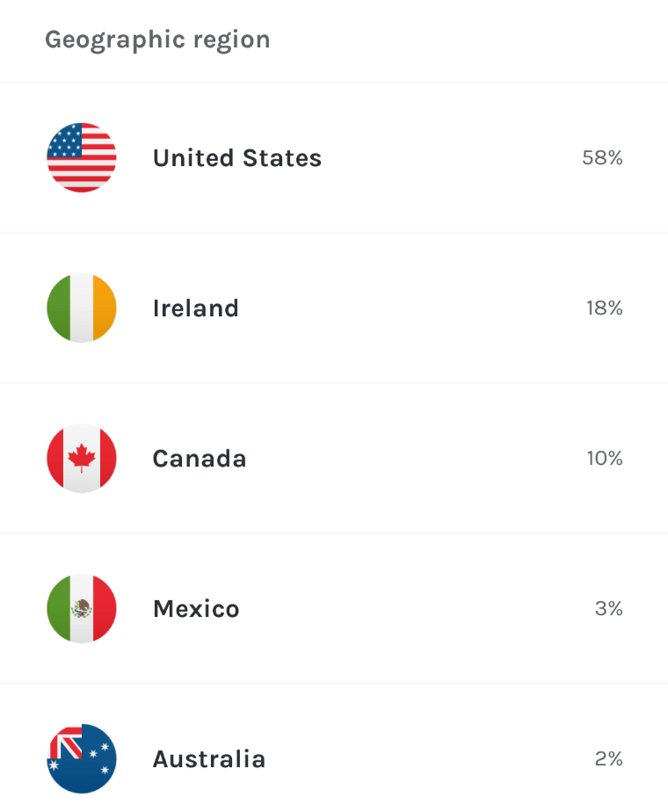The height and width of the screenshot is (812, 668).
Task: Select the Ireland country label
Action: coord(196,308)
